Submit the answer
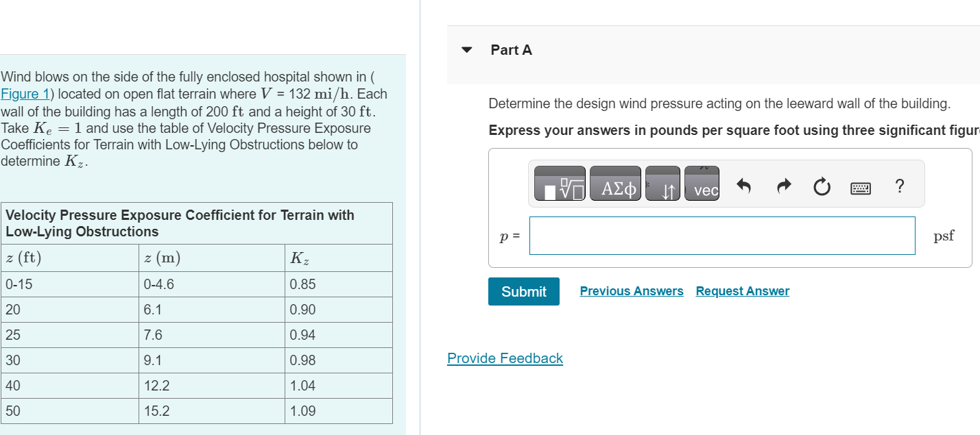980x435 pixels. [x=524, y=291]
